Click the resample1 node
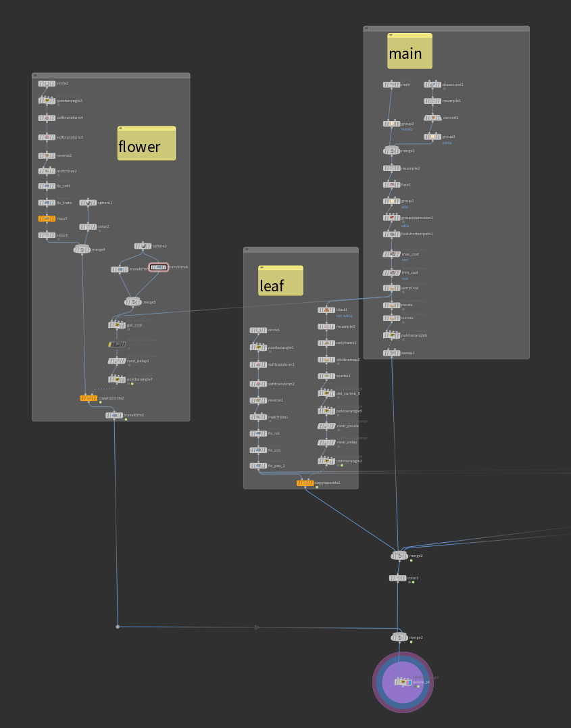571x728 pixels. [432, 101]
